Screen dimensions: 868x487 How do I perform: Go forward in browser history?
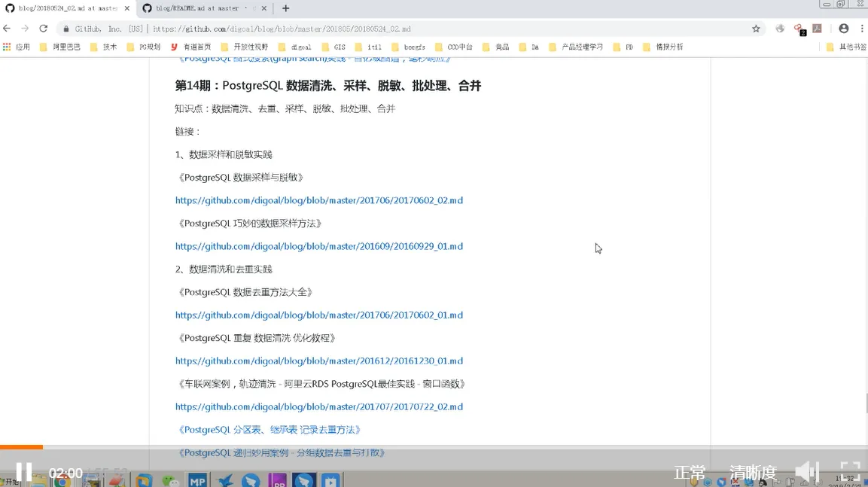click(25, 28)
